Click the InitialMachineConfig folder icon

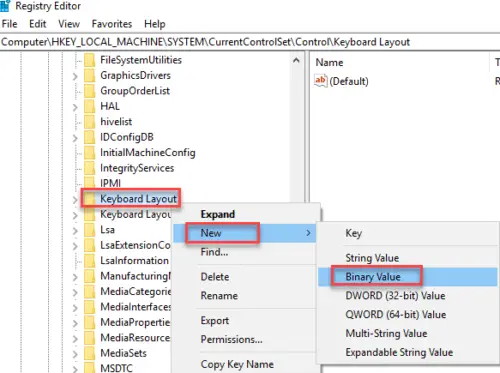click(89, 153)
